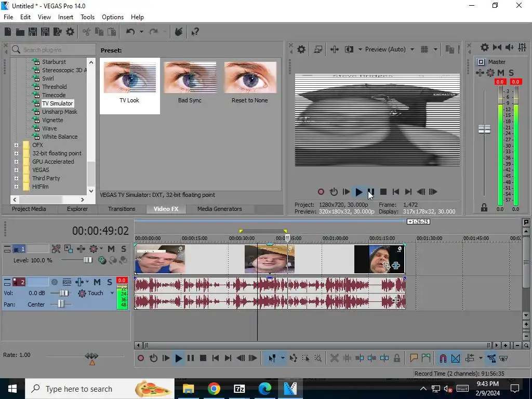
Task: Open Google Chrome from the taskbar
Action: (x=214, y=389)
